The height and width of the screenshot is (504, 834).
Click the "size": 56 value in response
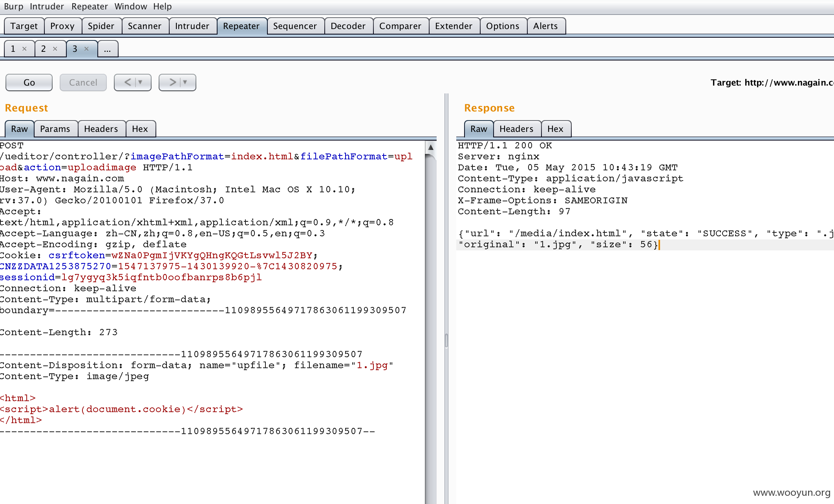(621, 244)
